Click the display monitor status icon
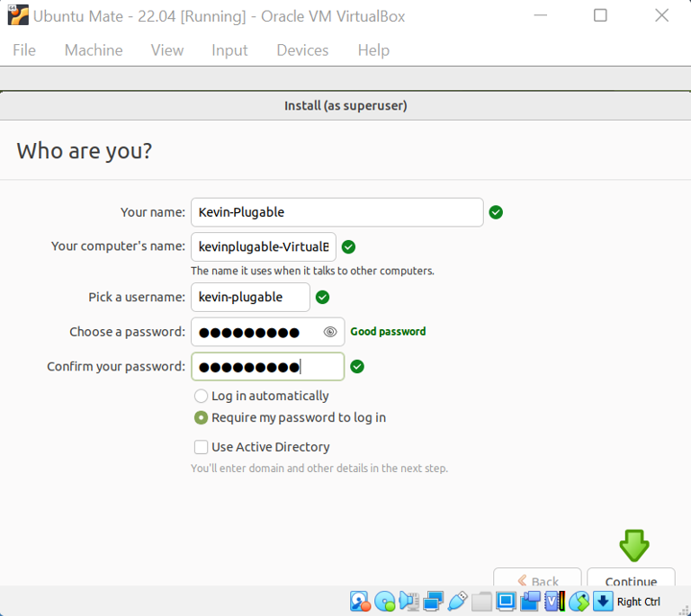Image resolution: width=691 pixels, height=616 pixels. (x=506, y=601)
